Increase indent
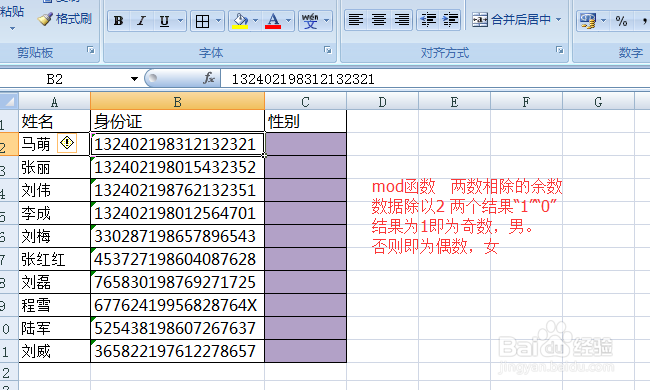 [x=450, y=20]
